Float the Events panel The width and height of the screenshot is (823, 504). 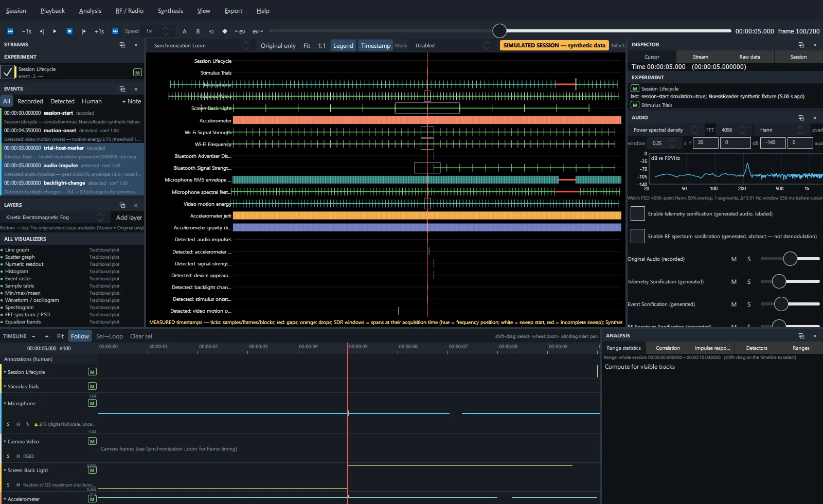[x=122, y=89]
